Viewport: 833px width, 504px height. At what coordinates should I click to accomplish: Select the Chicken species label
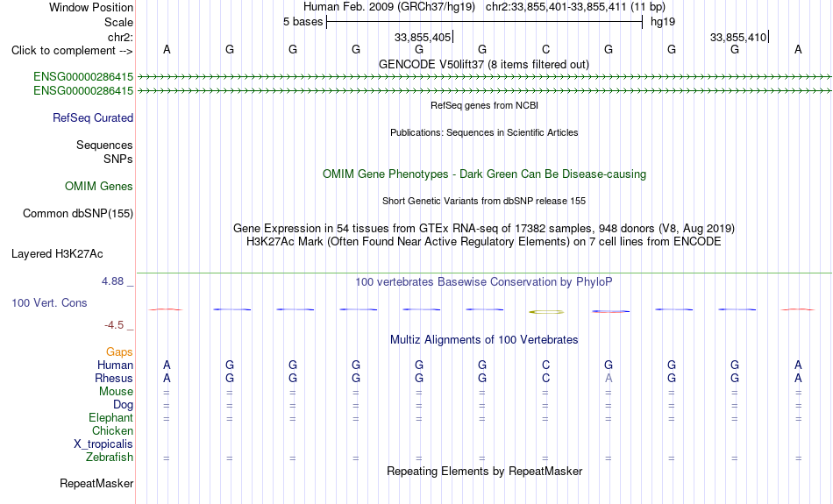pyautogui.click(x=112, y=430)
